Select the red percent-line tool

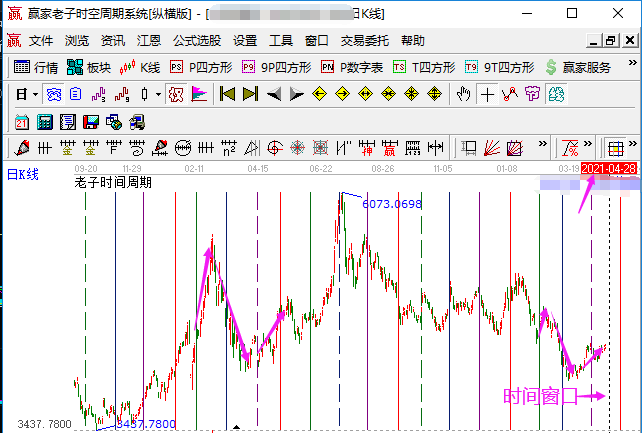pyautogui.click(x=570, y=148)
